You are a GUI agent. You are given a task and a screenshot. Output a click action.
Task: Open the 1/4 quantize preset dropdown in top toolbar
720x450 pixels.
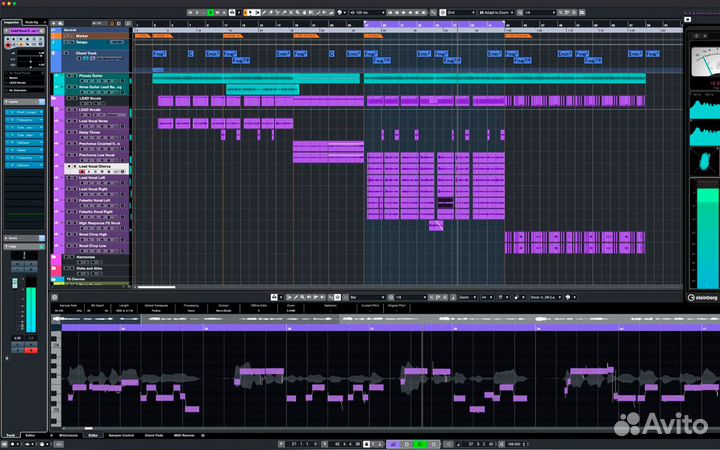(x=540, y=13)
